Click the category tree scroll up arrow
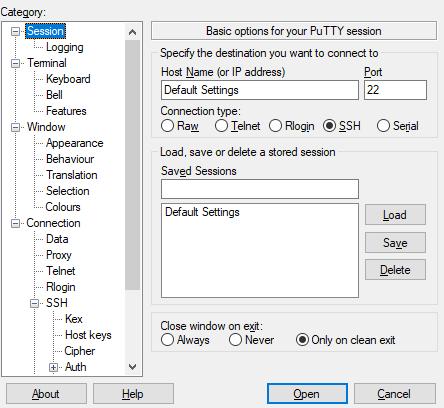 point(132,32)
